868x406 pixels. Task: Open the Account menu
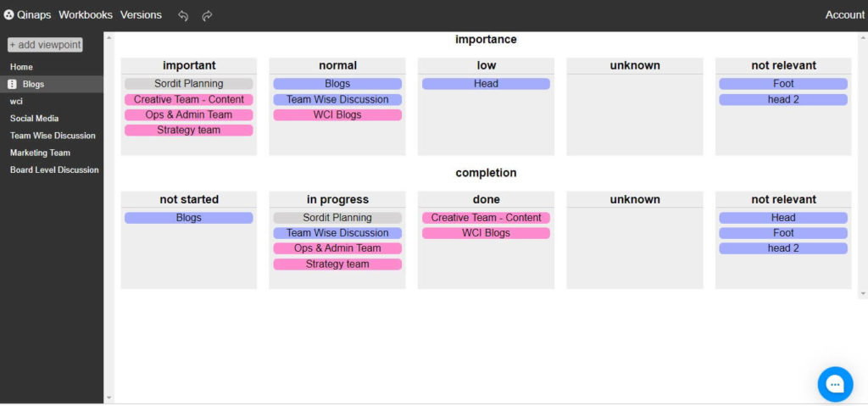pos(845,15)
